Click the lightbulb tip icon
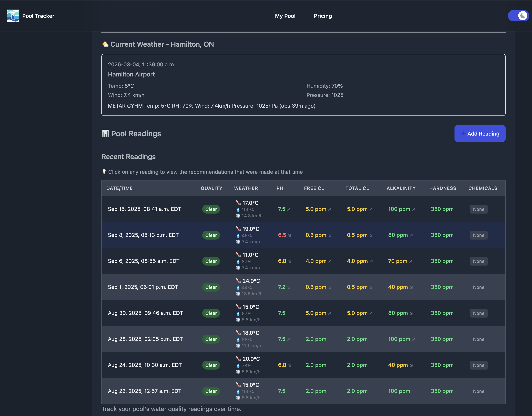The width and height of the screenshot is (532, 416). 104,172
